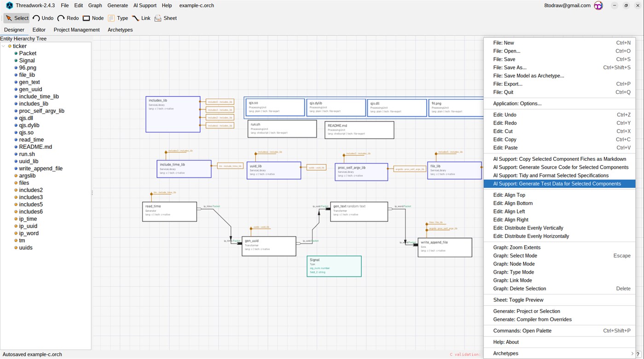Choose Sheet: Toggle Preview

(559, 300)
